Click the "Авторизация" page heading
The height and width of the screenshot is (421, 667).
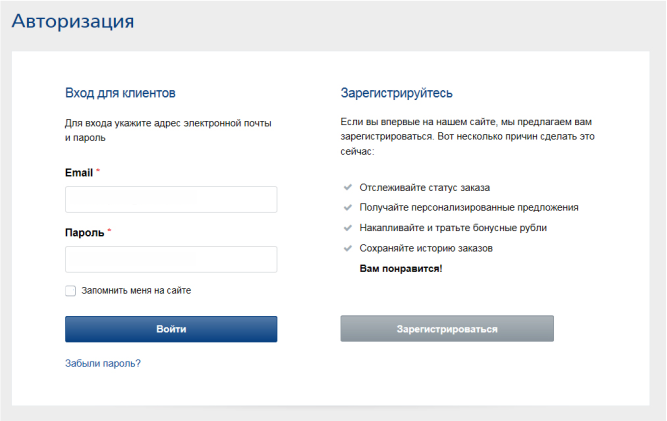click(x=73, y=21)
